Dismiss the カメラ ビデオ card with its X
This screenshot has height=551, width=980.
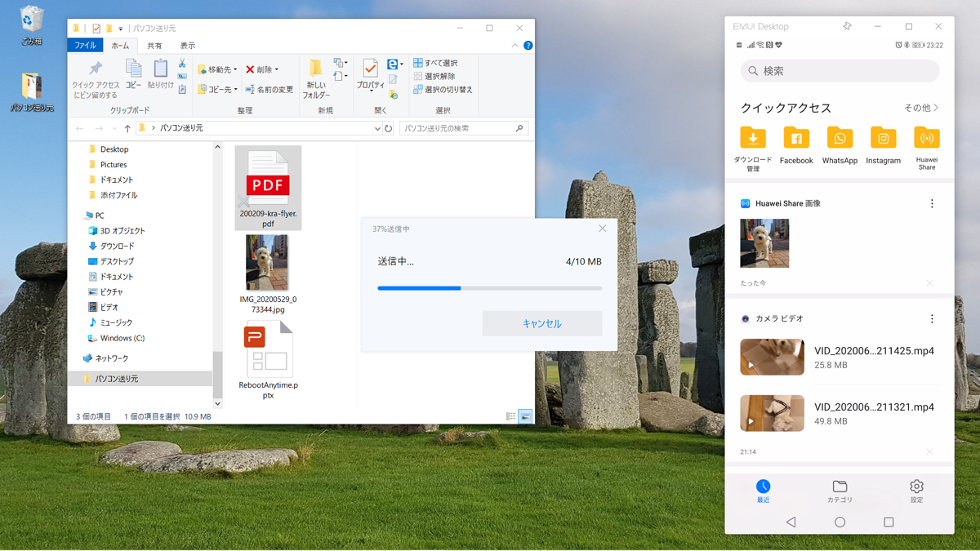pos(929,451)
